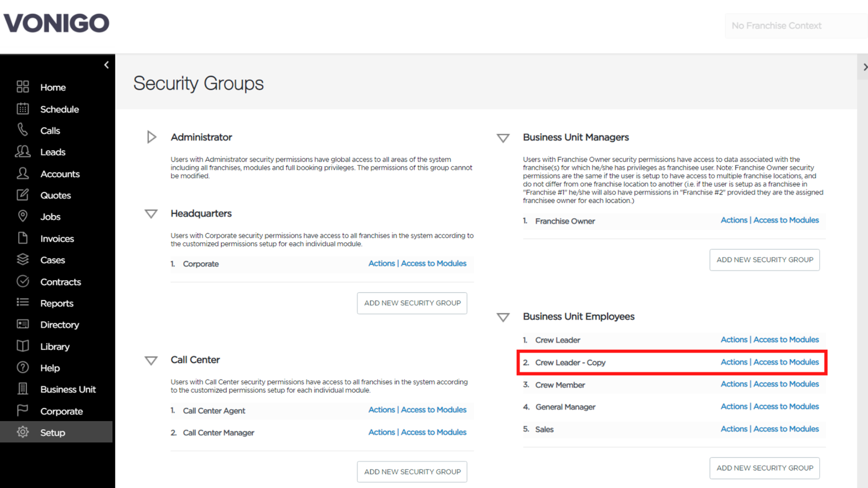Image resolution: width=868 pixels, height=488 pixels.
Task: Open the Cases stacked layers icon
Action: pos(22,260)
